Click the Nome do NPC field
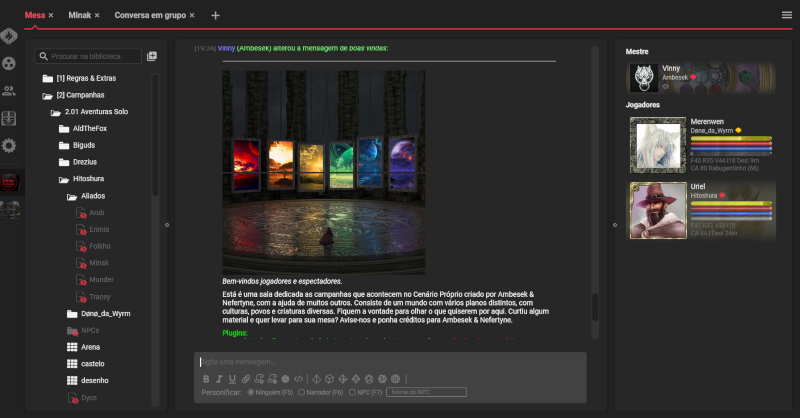Screen dimensions: 800x418 coord(427,392)
